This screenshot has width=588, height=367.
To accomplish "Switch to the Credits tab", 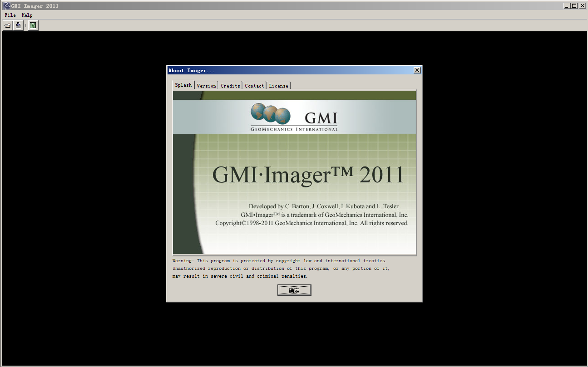I will 231,86.
